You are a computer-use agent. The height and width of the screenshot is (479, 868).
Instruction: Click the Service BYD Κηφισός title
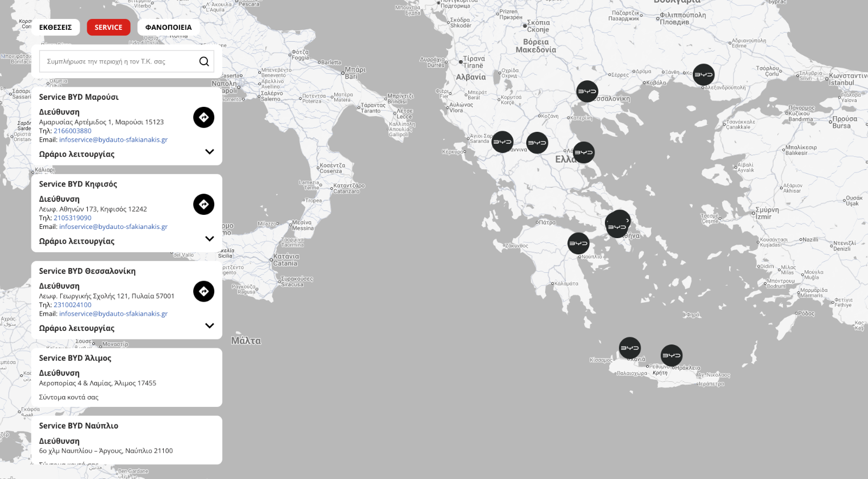pyautogui.click(x=78, y=184)
